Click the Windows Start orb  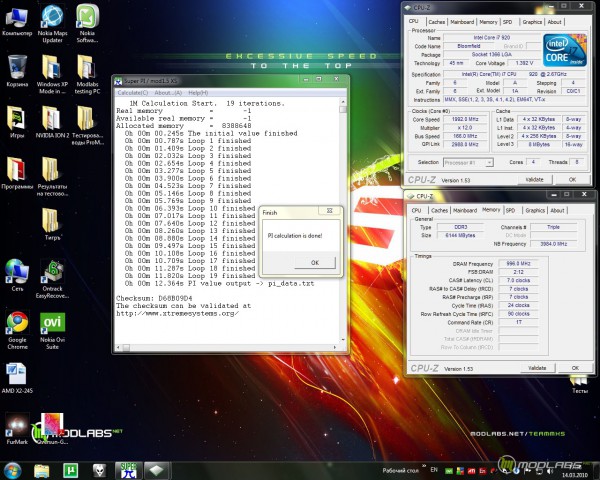coord(12,470)
